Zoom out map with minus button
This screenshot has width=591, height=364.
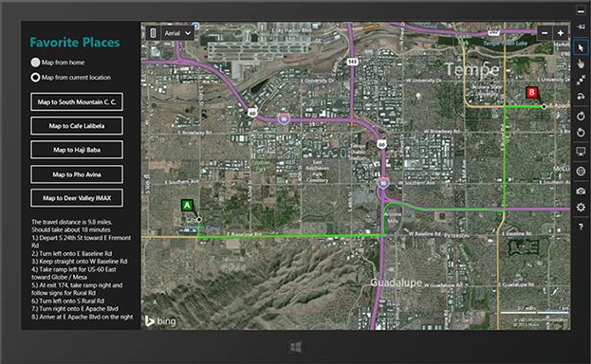[x=545, y=33]
